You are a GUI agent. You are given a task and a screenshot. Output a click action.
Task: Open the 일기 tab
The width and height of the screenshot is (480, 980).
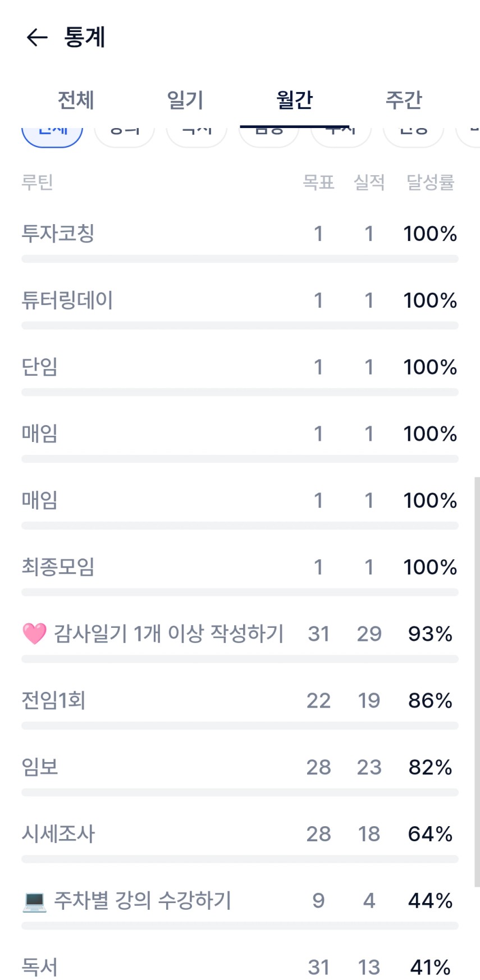tap(185, 101)
